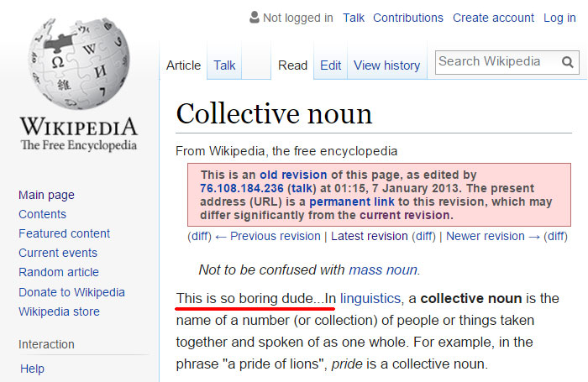Open the Contributions link
The image size is (588, 382).
point(408,18)
